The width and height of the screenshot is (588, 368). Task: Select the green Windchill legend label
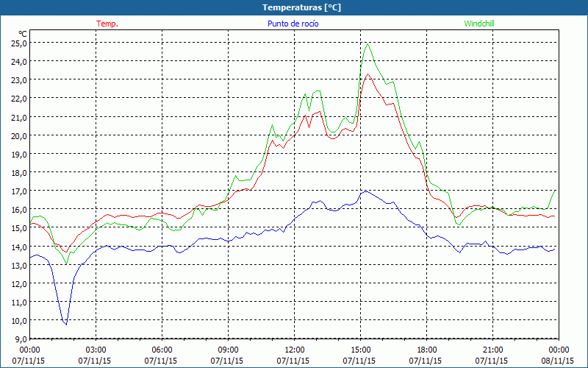click(x=479, y=24)
